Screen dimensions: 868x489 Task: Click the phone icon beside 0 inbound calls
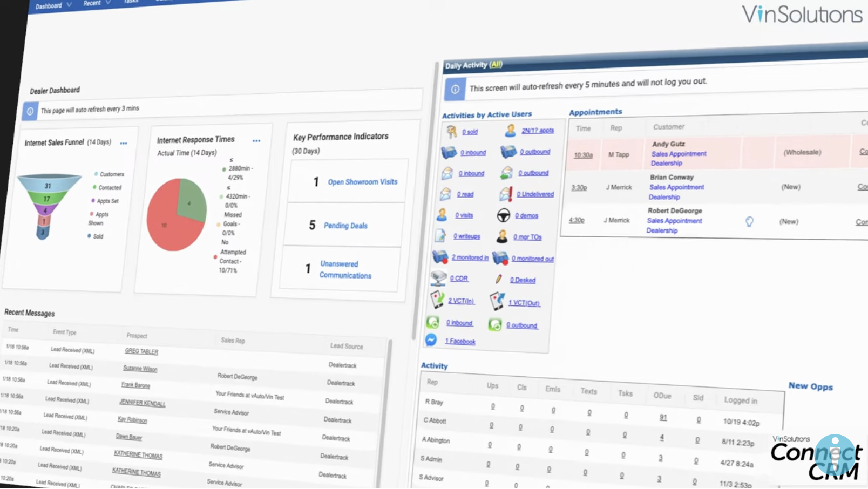click(x=449, y=152)
